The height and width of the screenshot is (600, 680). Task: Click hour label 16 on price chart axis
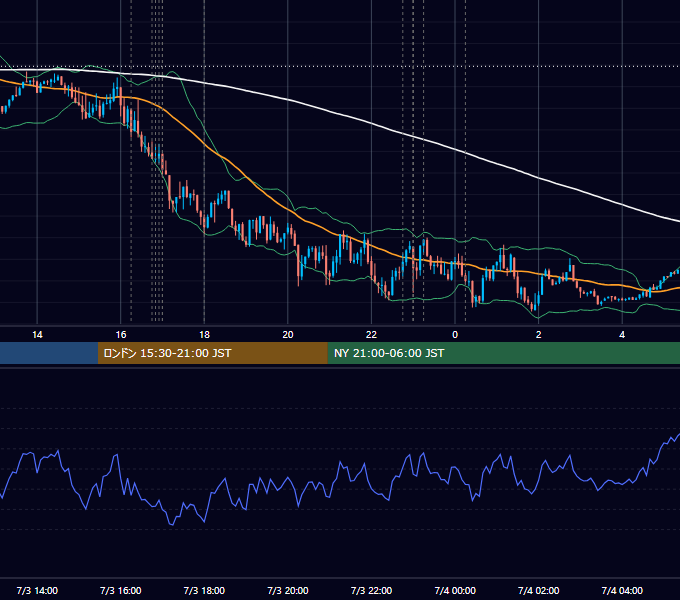121,335
